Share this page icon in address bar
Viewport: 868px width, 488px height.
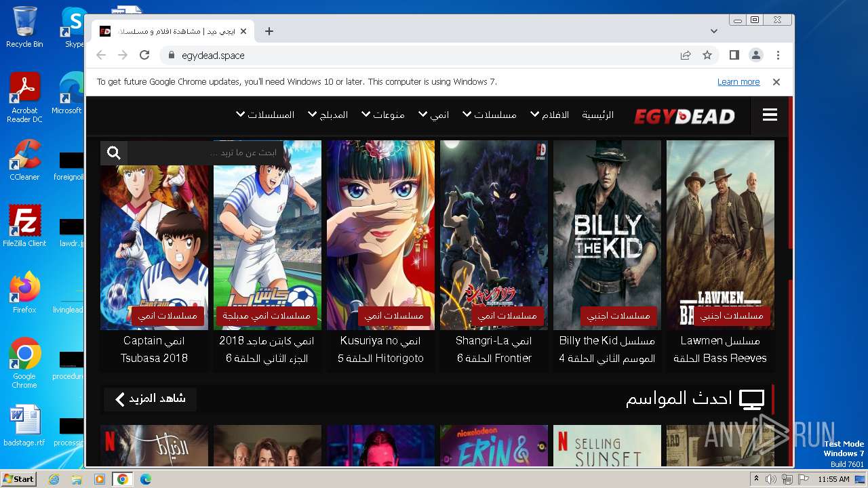pos(686,56)
